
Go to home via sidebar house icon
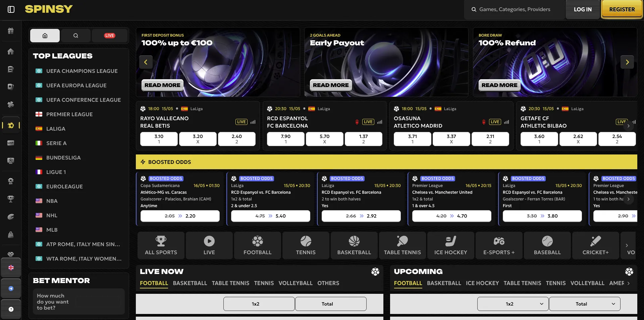coord(11,51)
